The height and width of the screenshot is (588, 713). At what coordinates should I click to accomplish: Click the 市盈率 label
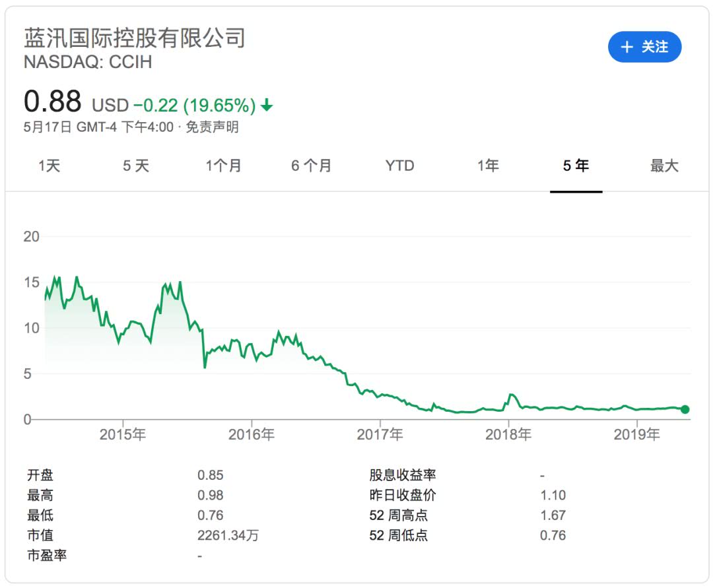tap(47, 555)
